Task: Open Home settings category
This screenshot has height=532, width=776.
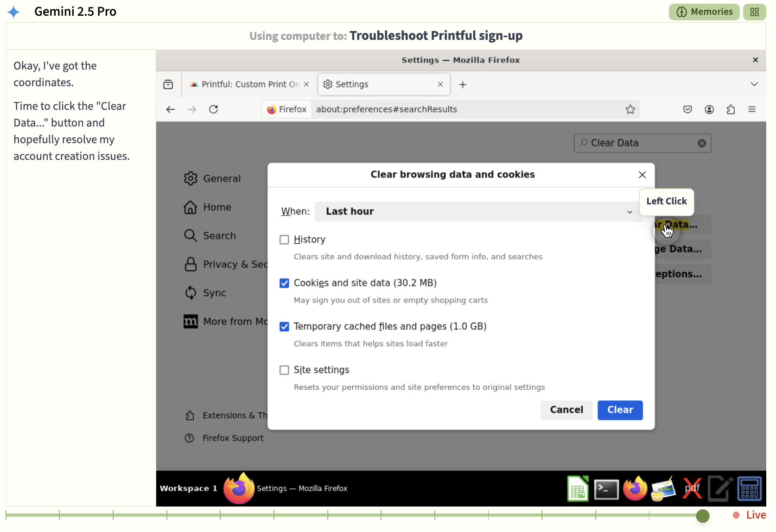Action: pos(208,207)
